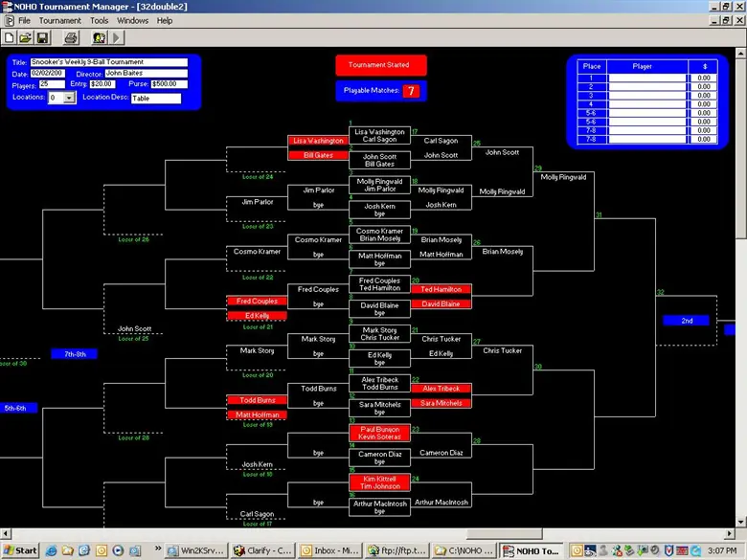Click the players toolbar icon beside Print
The image size is (747, 560).
99,37
